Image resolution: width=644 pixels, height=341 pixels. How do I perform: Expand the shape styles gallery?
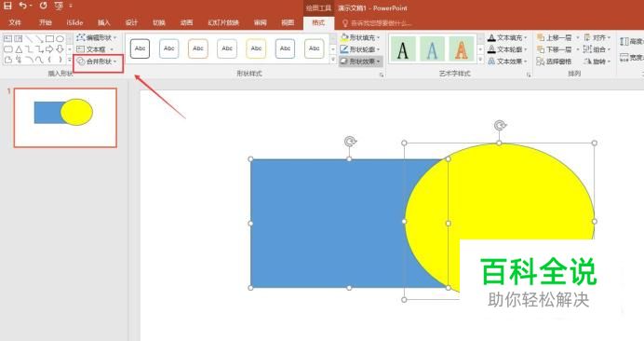point(333,60)
